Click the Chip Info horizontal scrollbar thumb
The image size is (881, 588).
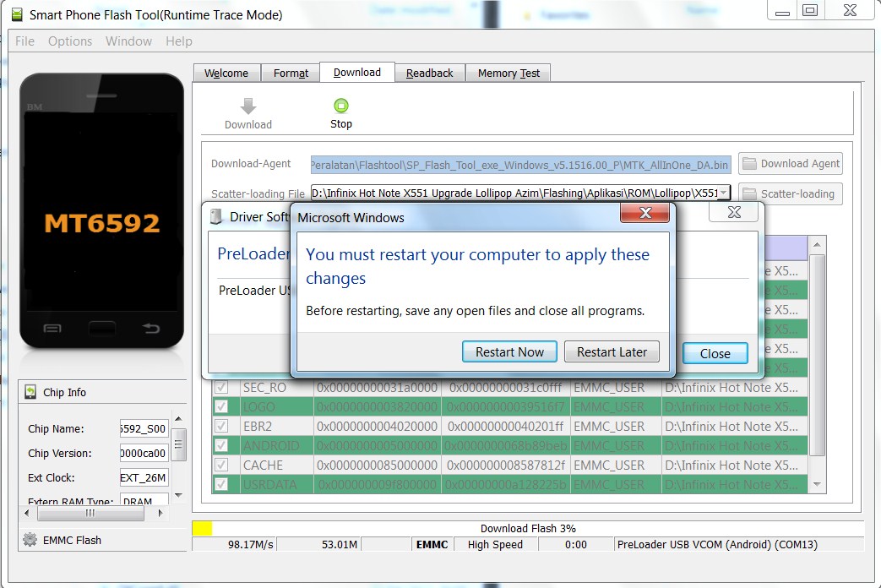(x=90, y=513)
